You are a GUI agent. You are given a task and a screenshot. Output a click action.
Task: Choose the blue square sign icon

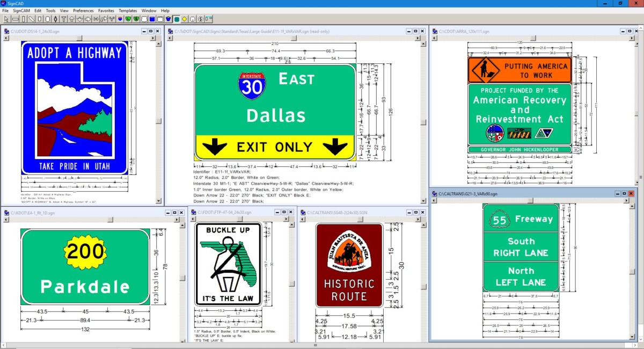tap(152, 19)
